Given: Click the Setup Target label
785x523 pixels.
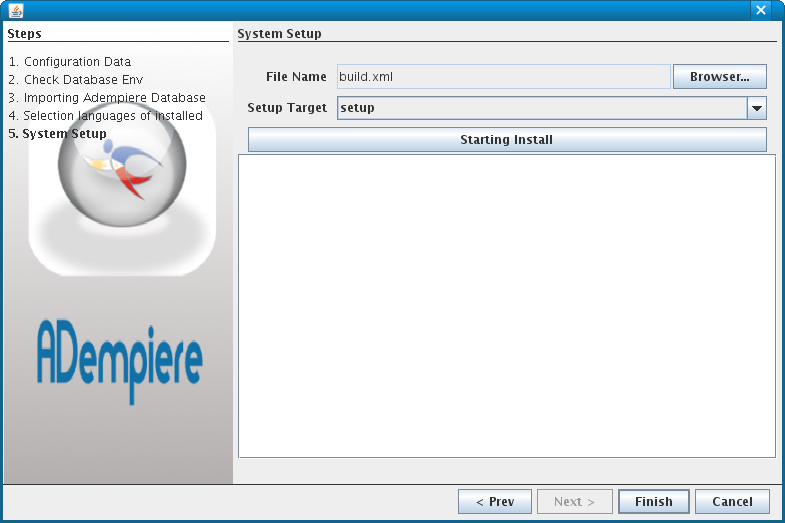Looking at the screenshot, I should [x=287, y=108].
